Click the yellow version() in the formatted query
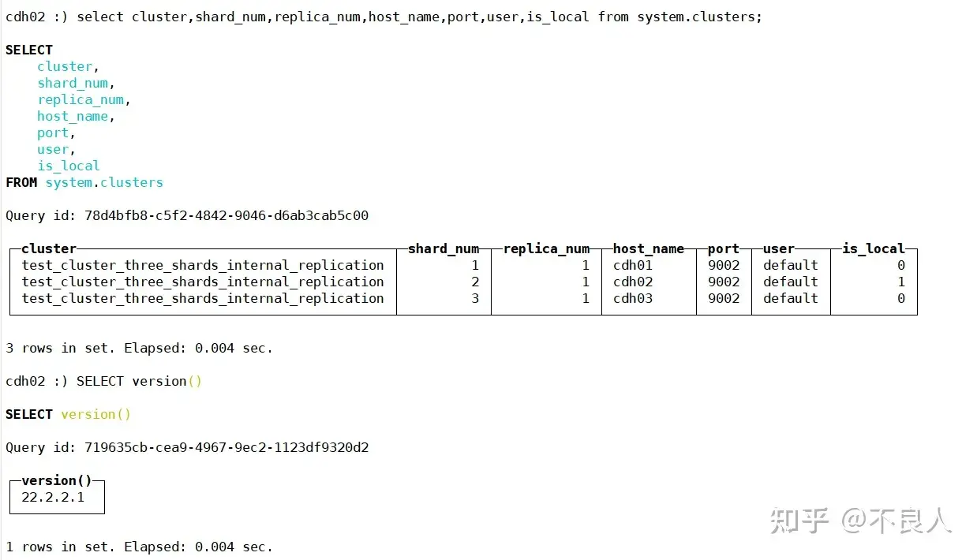The width and height of the screenshot is (977, 560). click(95, 414)
